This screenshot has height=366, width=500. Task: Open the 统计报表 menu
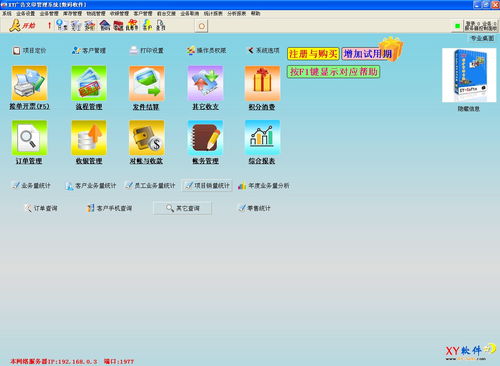pos(213,13)
